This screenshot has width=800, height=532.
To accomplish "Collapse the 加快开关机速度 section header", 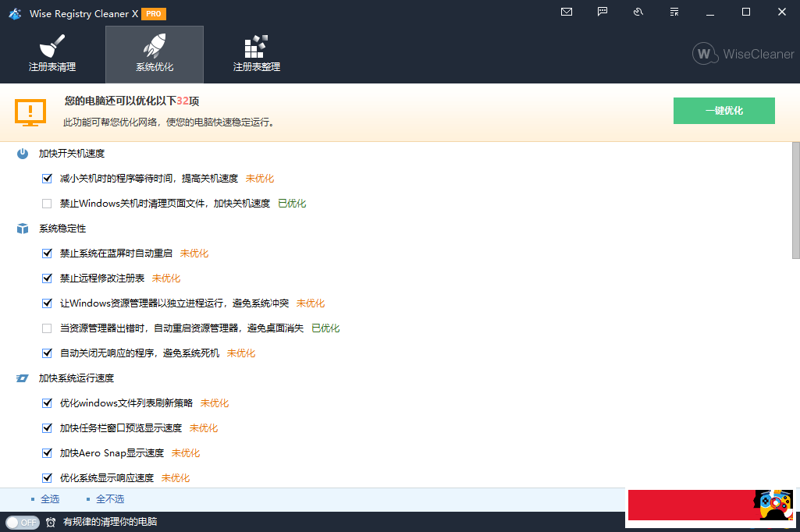I will (x=72, y=154).
